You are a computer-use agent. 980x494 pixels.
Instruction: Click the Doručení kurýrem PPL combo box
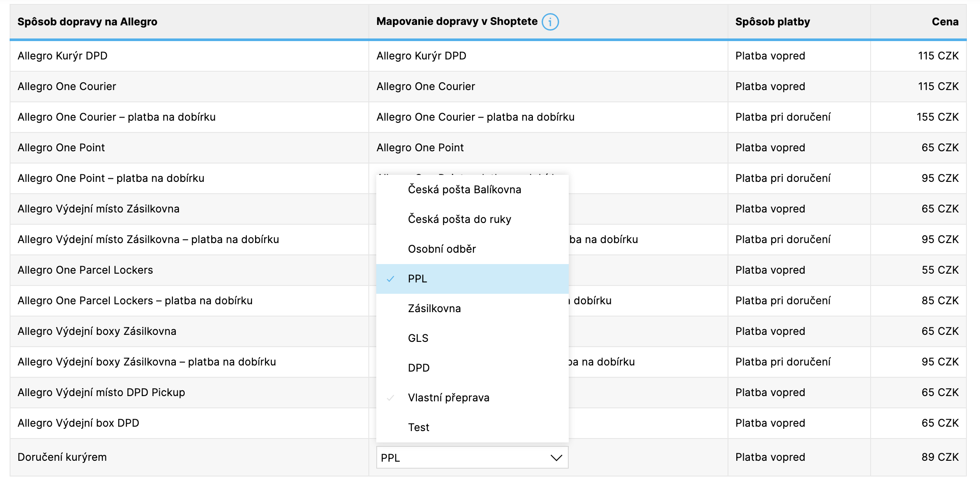click(x=464, y=458)
